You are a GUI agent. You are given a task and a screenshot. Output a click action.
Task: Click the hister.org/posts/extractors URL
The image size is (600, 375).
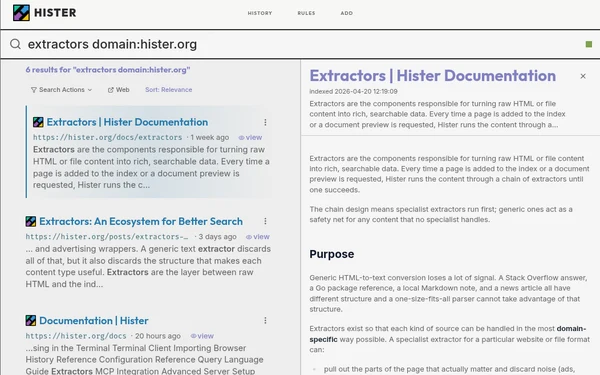pyautogui.click(x=107, y=236)
